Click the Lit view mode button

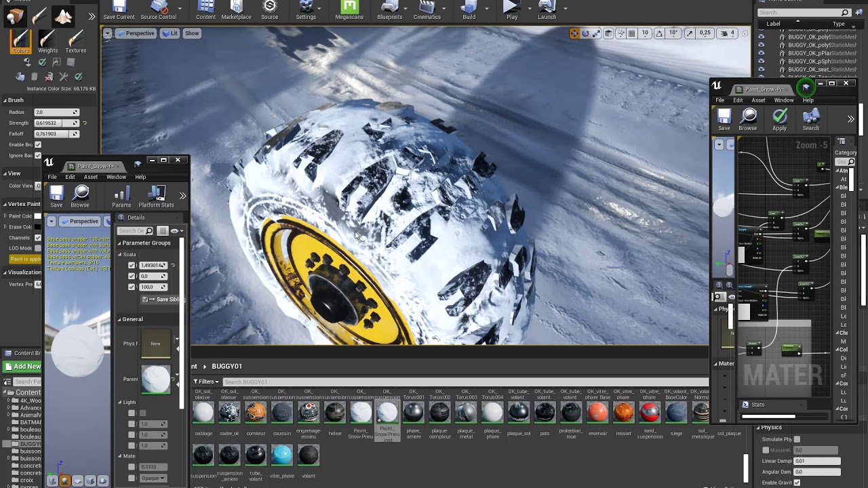(170, 33)
